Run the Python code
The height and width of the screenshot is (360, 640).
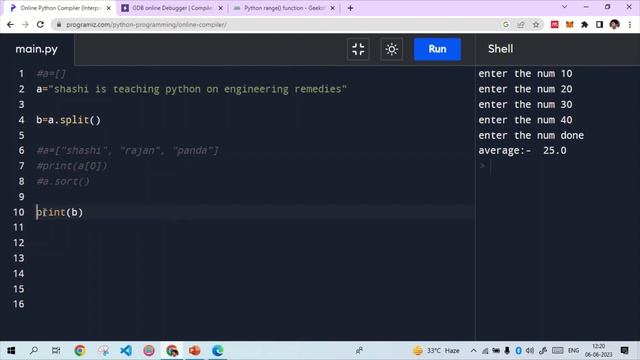tap(437, 49)
